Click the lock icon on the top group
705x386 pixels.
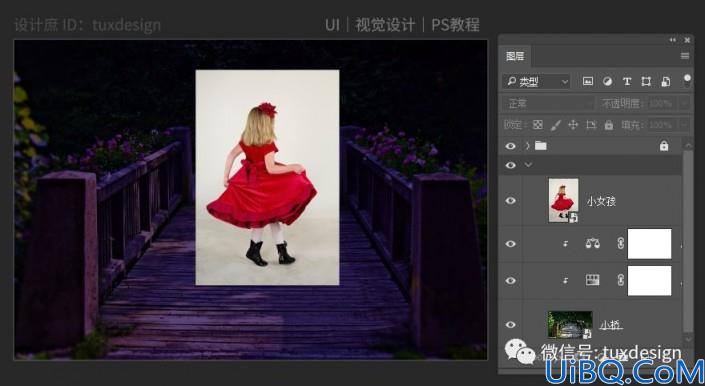[664, 146]
